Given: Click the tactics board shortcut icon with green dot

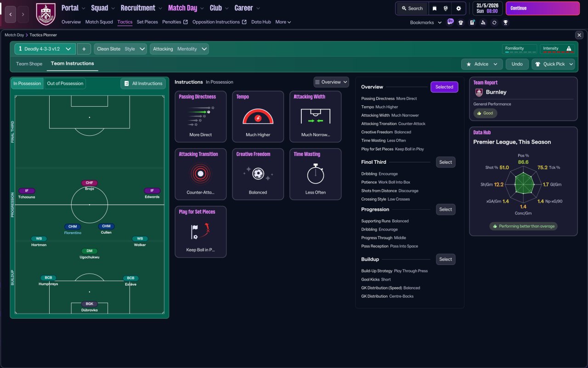Looking at the screenshot, I should click(472, 22).
